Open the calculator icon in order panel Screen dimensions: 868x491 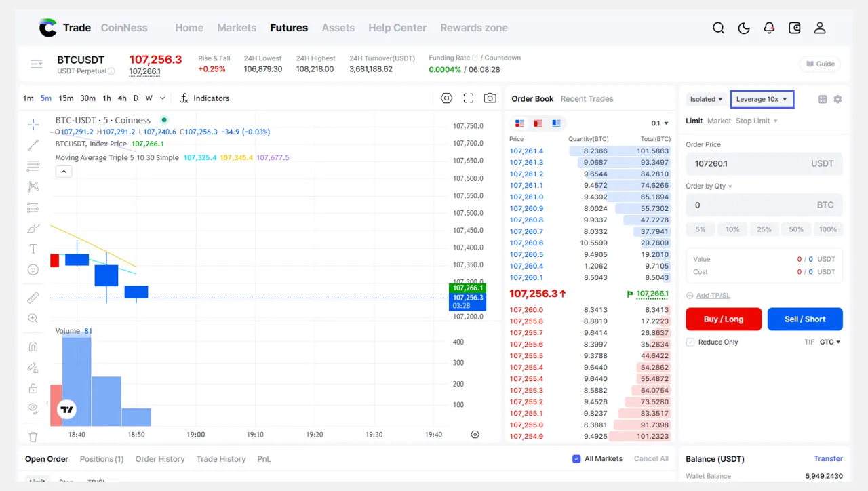tap(823, 99)
